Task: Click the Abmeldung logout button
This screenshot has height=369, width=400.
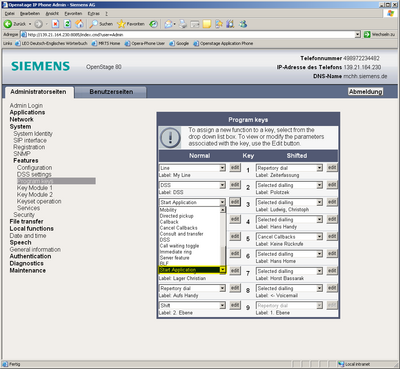Action: click(x=365, y=92)
